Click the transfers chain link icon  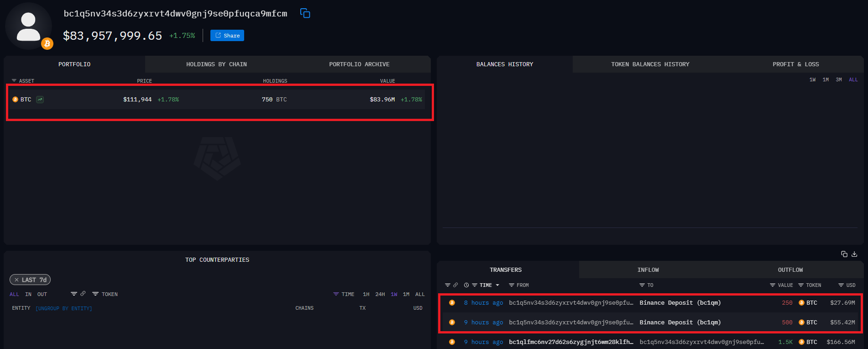(455, 285)
